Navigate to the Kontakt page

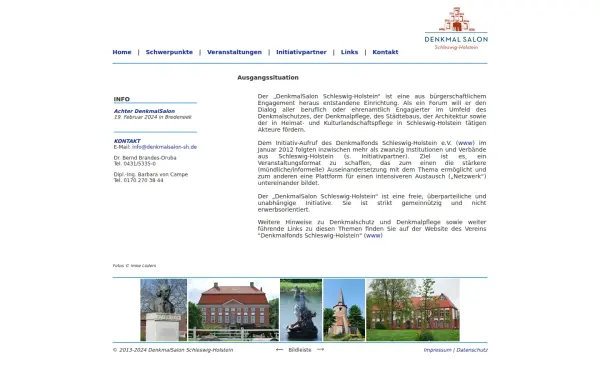coord(385,52)
